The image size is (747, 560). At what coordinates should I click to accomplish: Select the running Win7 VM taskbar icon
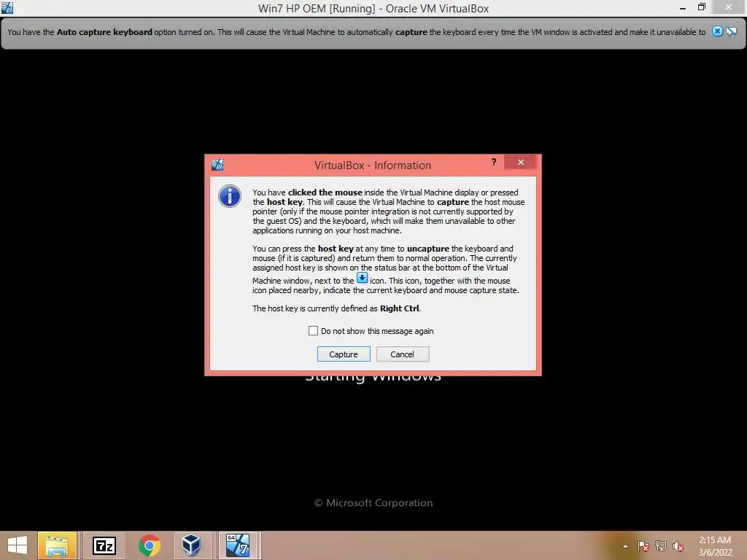point(238,545)
